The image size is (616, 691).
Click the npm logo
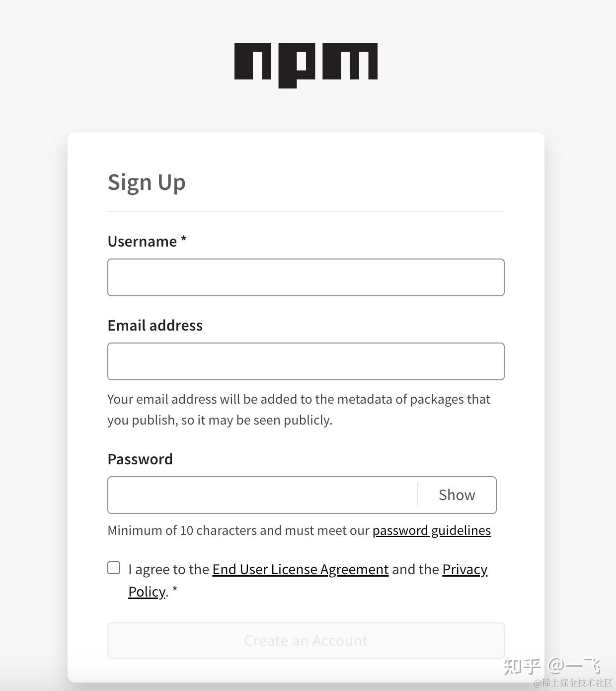click(306, 63)
